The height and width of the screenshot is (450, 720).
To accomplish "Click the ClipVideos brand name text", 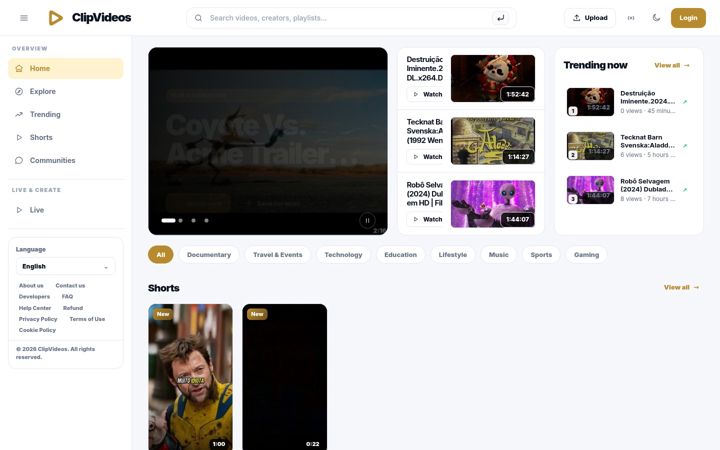I will coord(101,18).
